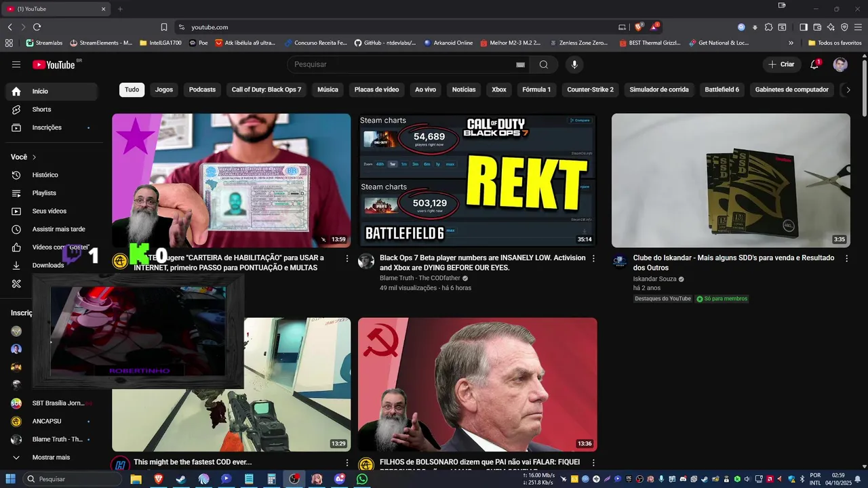Open File Explorer from the taskbar

pos(136,479)
